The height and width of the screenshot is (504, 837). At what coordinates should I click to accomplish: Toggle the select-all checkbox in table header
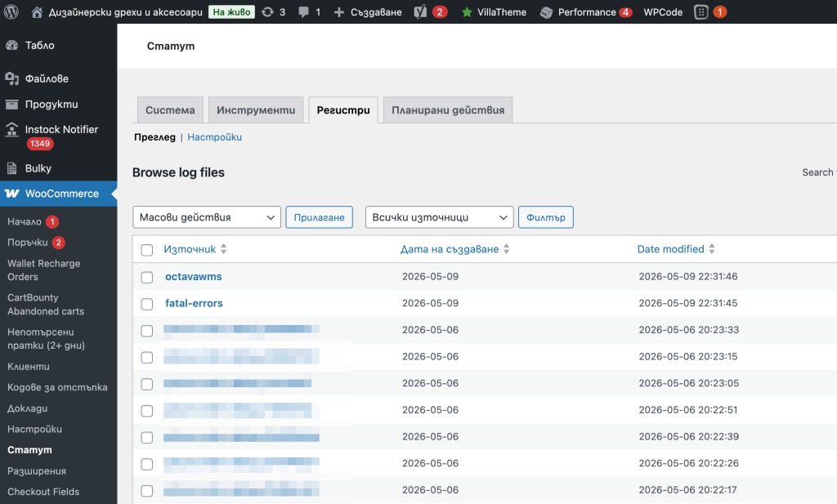pos(147,250)
